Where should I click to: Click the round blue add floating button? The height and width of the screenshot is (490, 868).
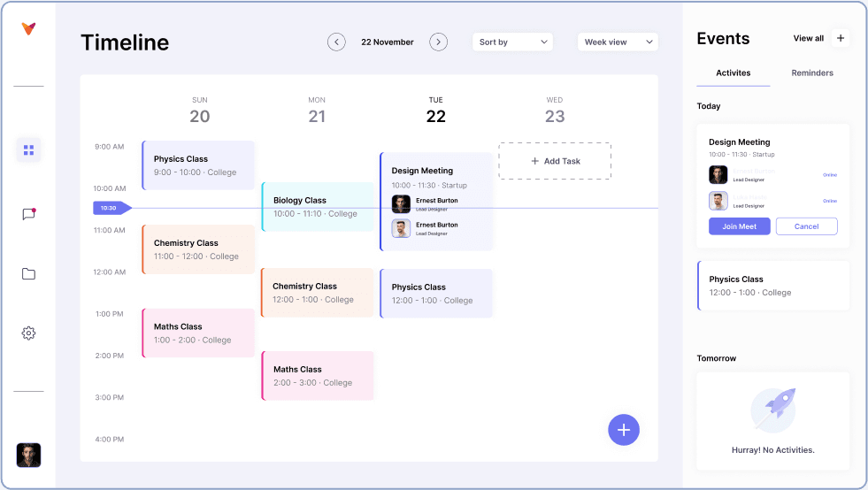[x=624, y=430]
